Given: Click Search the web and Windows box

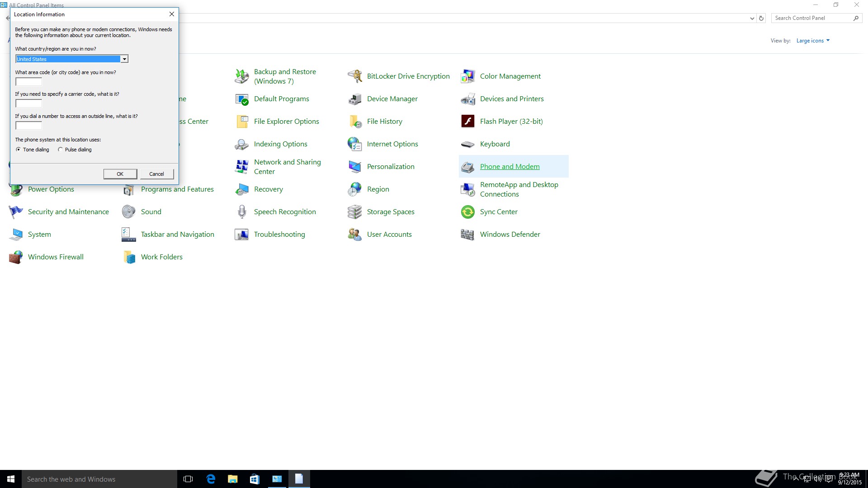Looking at the screenshot, I should coord(99,479).
